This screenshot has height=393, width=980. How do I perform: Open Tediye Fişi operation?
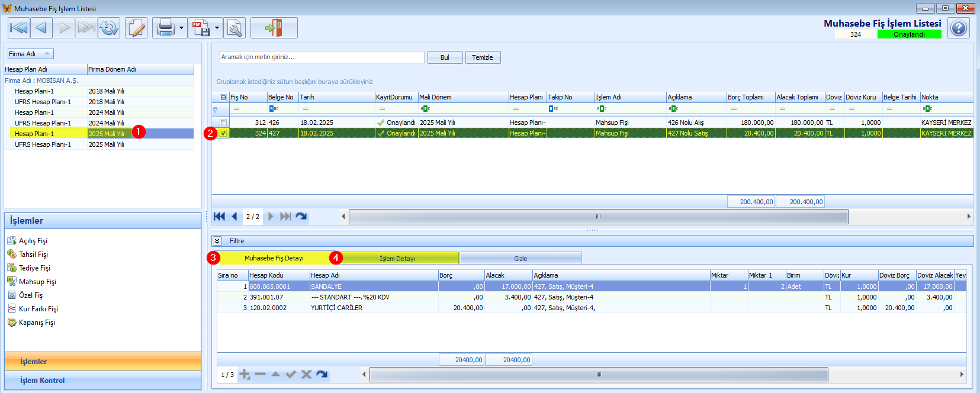(28, 268)
